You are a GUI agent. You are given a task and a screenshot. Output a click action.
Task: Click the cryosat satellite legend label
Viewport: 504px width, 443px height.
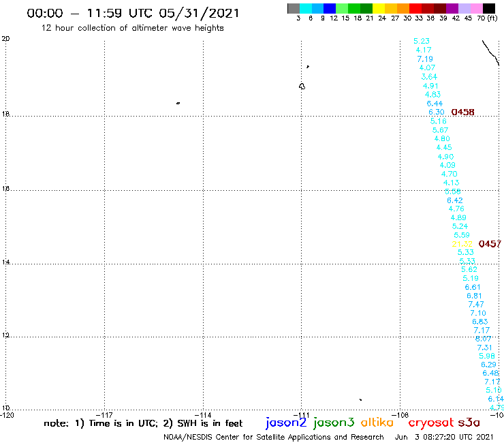[x=430, y=423]
